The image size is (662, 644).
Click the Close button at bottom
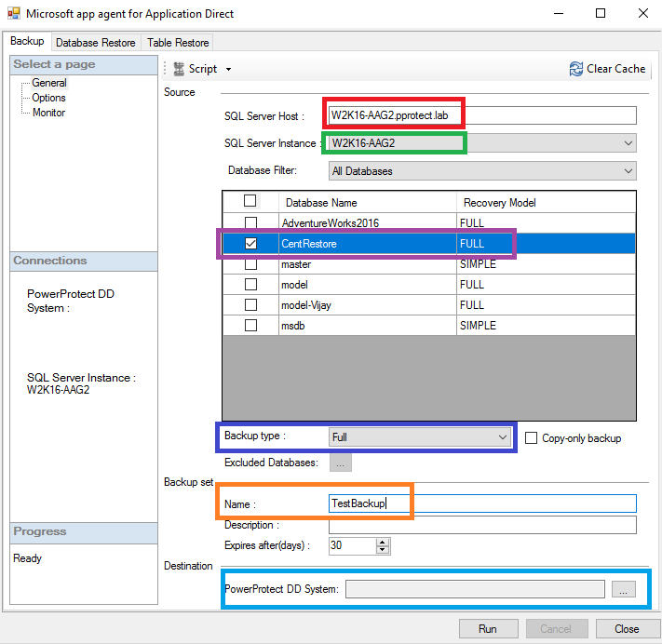pos(627,629)
